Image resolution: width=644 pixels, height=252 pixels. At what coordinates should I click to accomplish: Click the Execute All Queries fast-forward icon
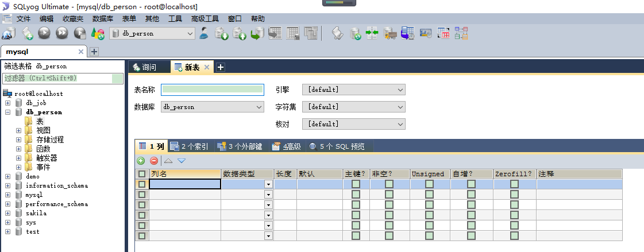[x=62, y=33]
